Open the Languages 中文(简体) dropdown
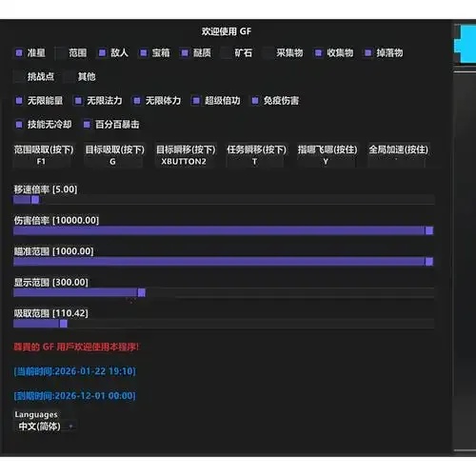 (x=45, y=426)
